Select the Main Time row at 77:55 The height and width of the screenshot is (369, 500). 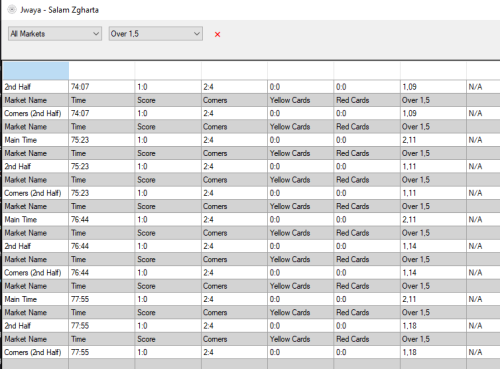click(x=251, y=299)
